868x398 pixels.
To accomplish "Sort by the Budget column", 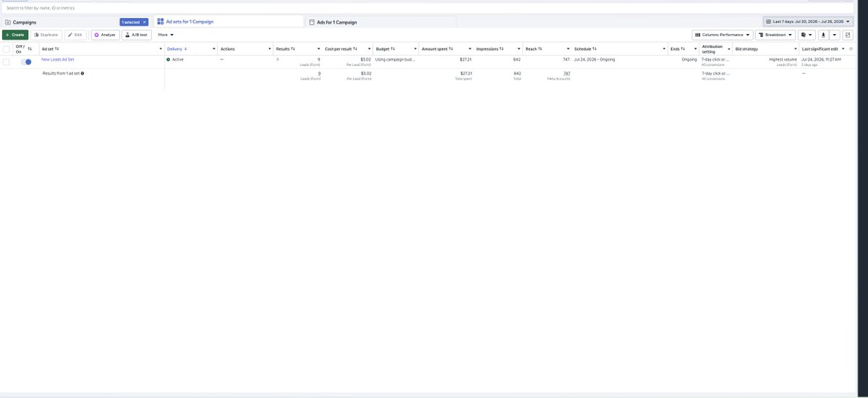I will pyautogui.click(x=386, y=48).
